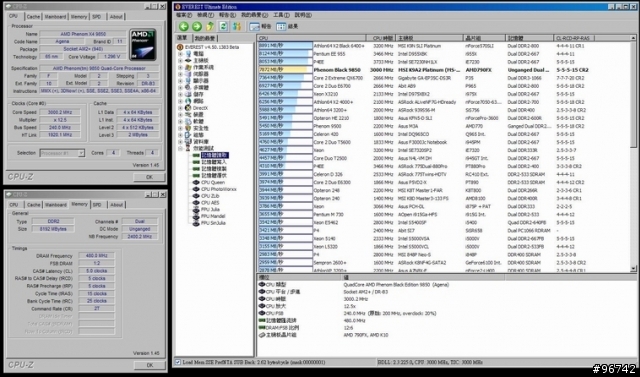The image size is (640, 377).
Task: Toggle the Load Mem SSE checkbox in status bar
Action: coord(178,362)
